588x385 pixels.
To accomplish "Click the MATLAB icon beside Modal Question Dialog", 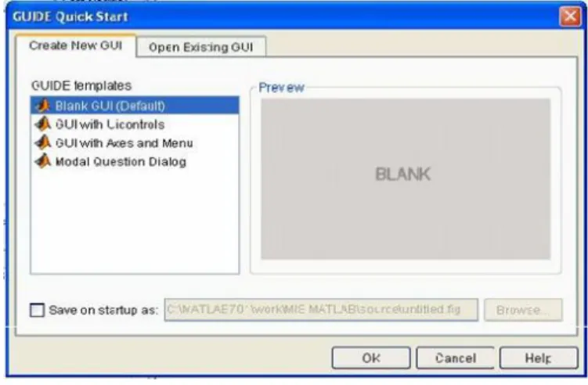I will [x=43, y=161].
